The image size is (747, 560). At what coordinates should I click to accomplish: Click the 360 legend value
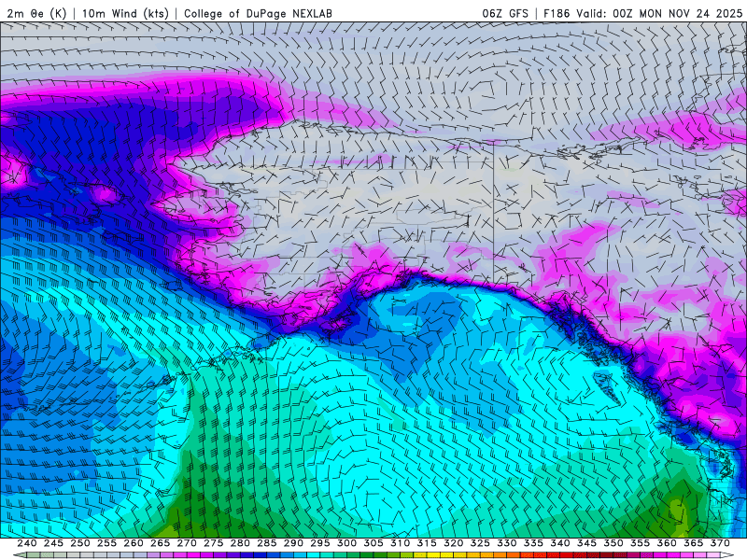click(667, 543)
